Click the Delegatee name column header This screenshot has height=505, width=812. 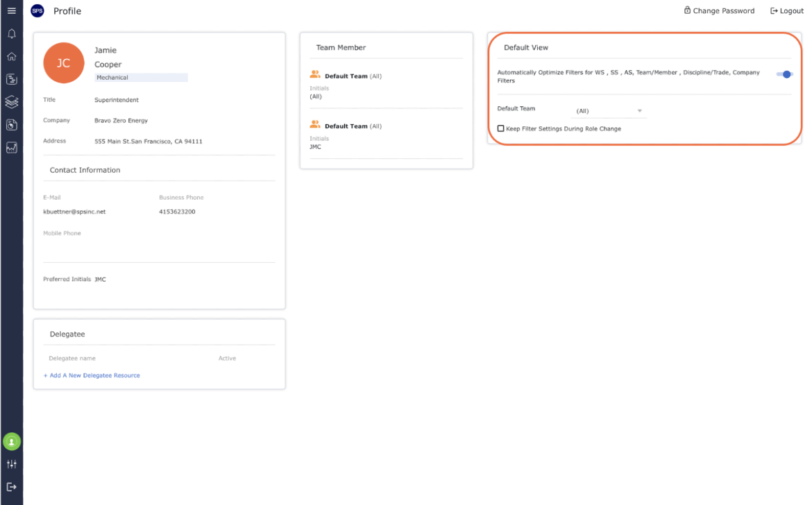(72, 358)
